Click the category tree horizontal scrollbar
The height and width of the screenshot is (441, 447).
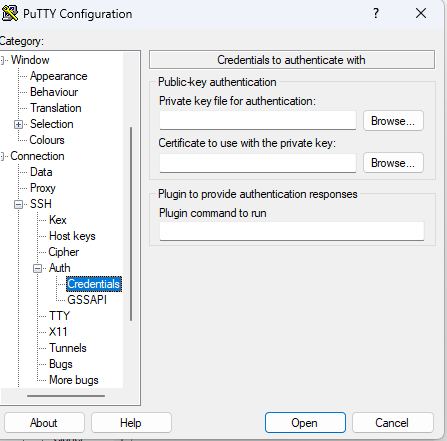click(66, 396)
